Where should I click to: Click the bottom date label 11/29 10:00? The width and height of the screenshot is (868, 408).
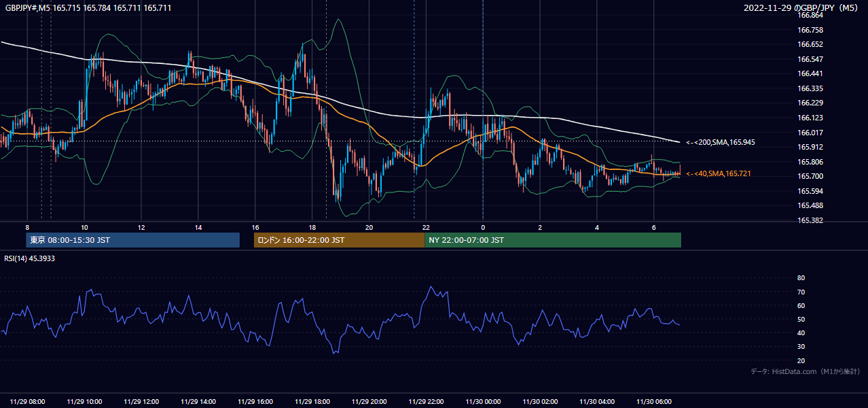pos(85,402)
